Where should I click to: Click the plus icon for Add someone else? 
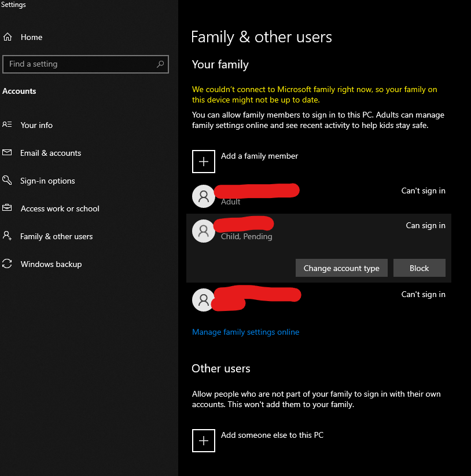coord(204,441)
